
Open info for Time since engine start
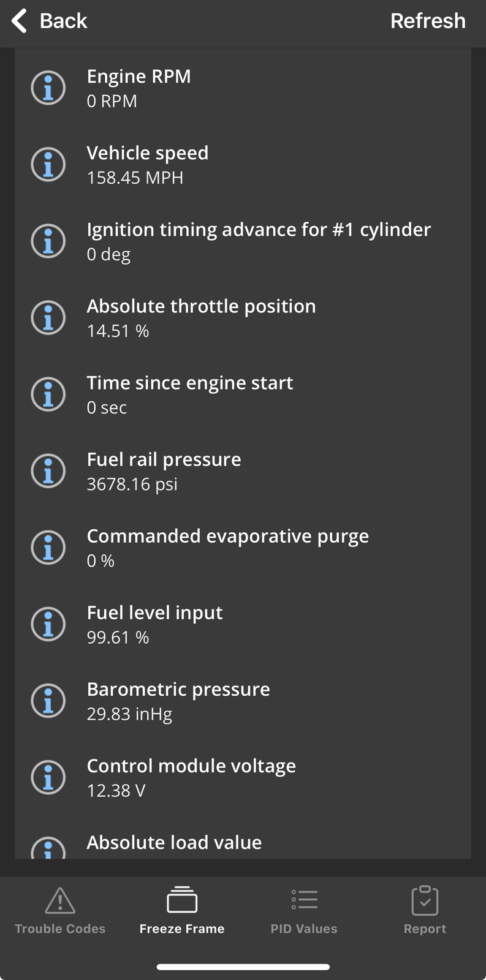(x=48, y=394)
